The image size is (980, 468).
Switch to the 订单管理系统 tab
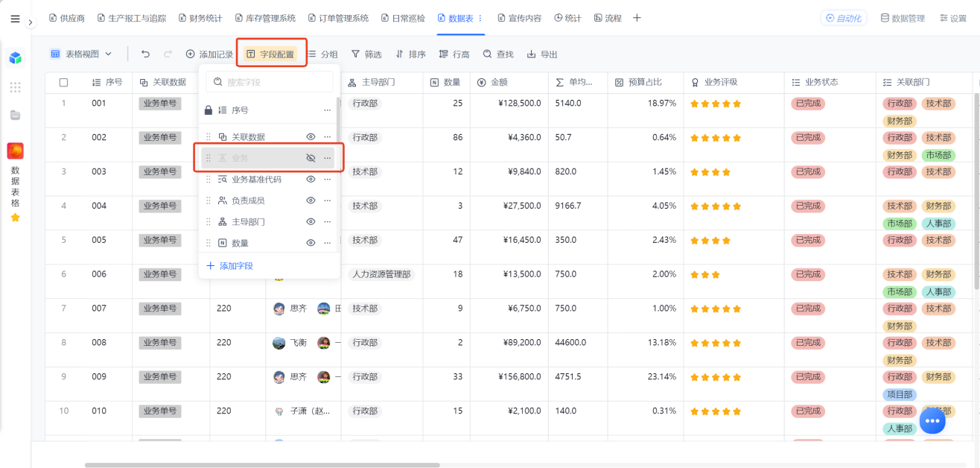click(x=338, y=18)
